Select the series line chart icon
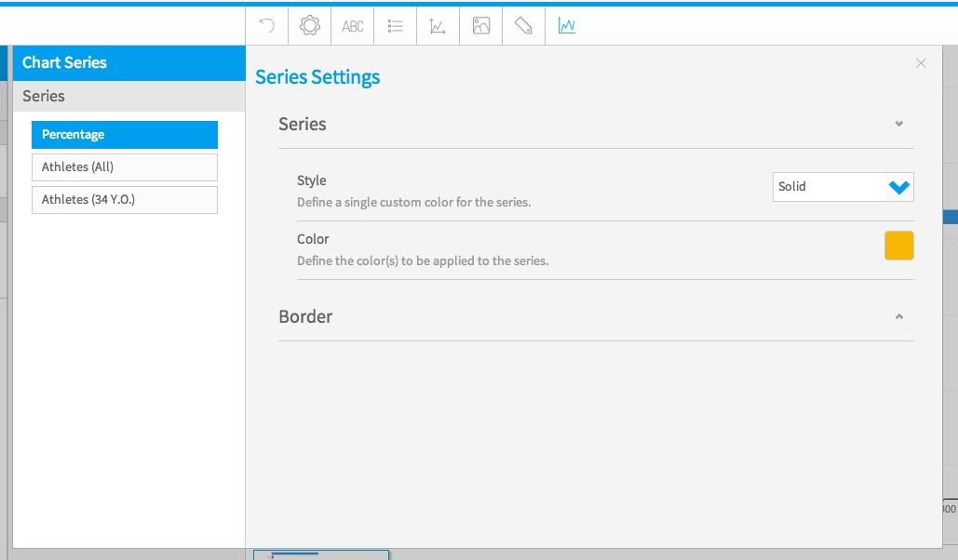This screenshot has height=560, width=958. coord(566,26)
